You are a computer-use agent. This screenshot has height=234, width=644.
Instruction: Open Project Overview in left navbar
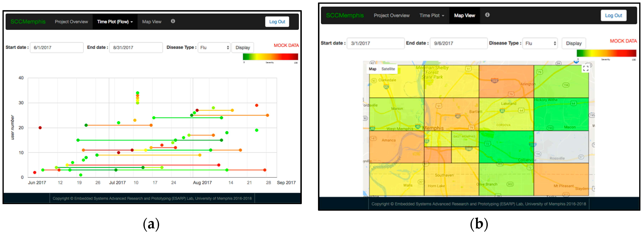coord(71,22)
